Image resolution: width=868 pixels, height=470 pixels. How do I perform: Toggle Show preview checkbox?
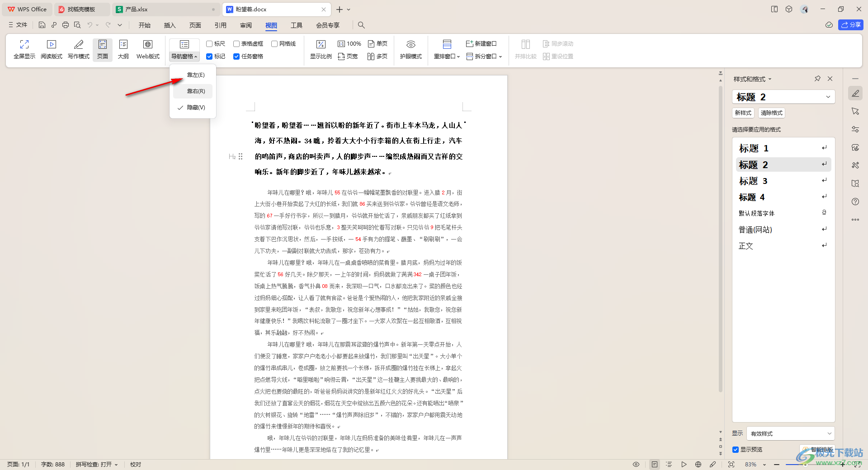[736, 450]
